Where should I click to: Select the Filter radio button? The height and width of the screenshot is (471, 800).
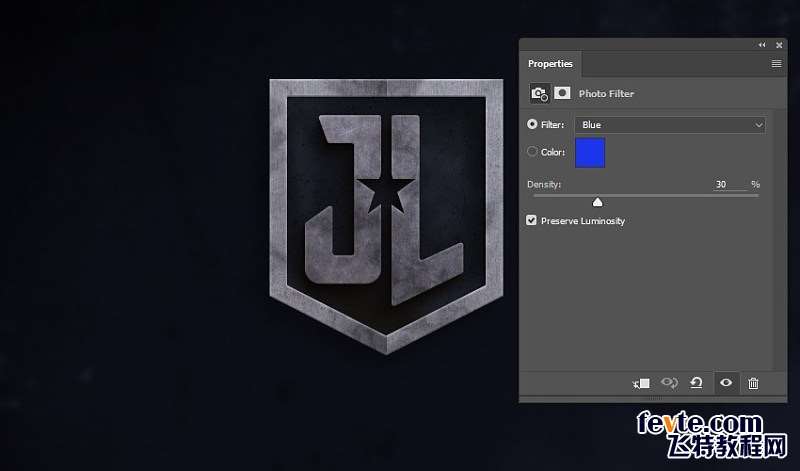(x=532, y=124)
